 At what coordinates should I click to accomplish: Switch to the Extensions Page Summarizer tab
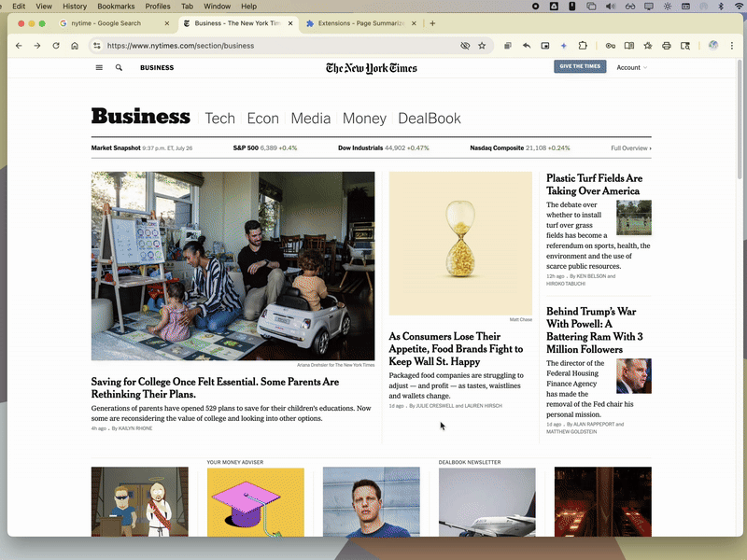coord(361,23)
